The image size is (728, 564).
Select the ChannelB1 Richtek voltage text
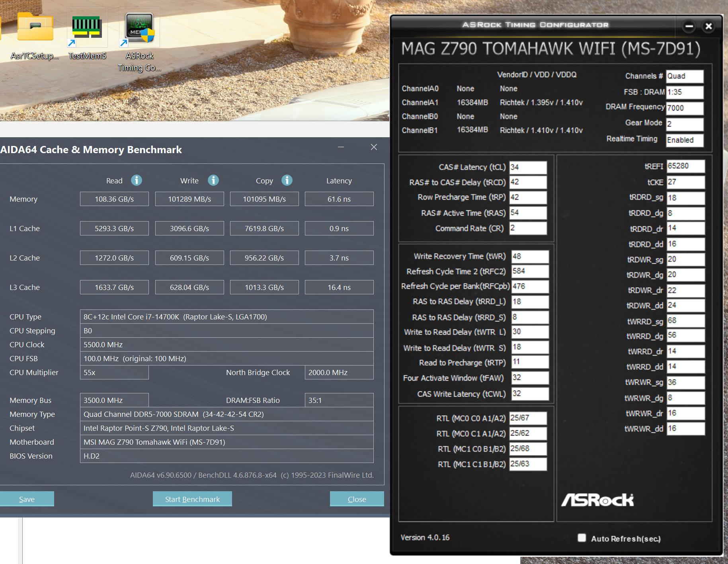(541, 130)
